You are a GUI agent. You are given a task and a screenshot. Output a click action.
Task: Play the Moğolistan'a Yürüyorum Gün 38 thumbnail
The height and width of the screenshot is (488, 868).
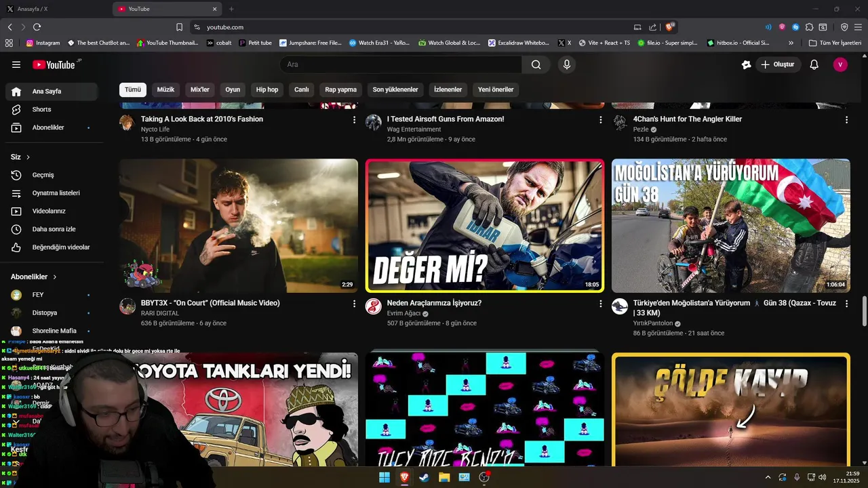click(731, 226)
